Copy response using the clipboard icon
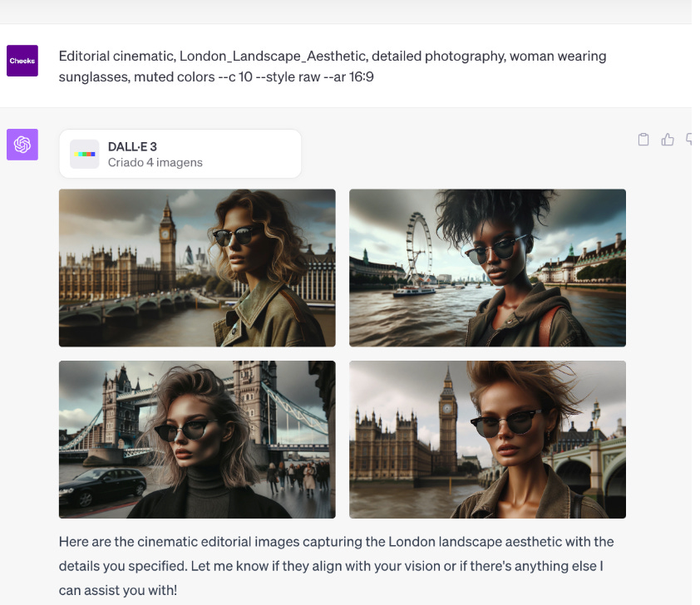 click(643, 140)
